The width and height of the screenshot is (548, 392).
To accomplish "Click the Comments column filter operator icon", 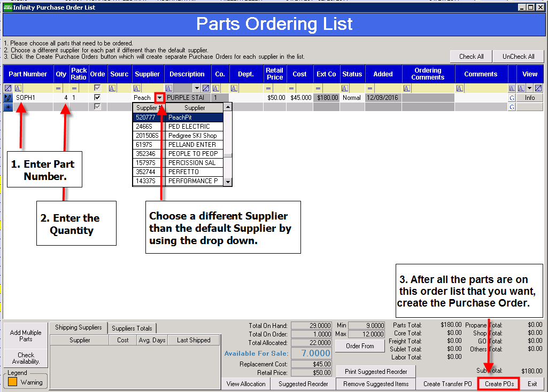I will [x=460, y=88].
